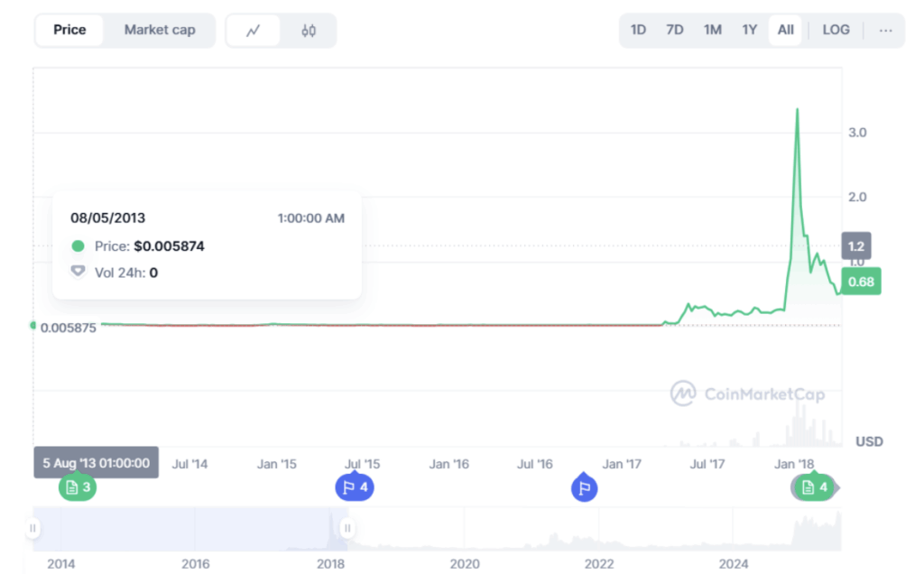Click the 2020 label in the navigator
The height and width of the screenshot is (574, 924).
click(x=465, y=564)
